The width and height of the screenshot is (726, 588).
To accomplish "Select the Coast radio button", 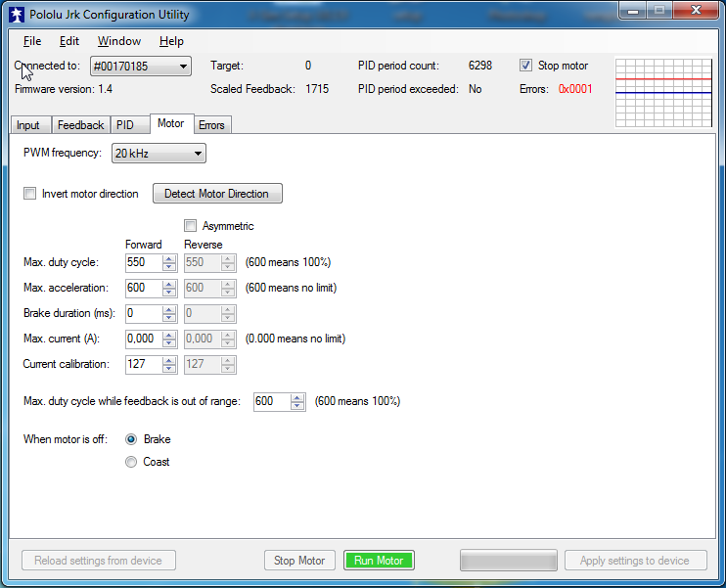I will [131, 462].
